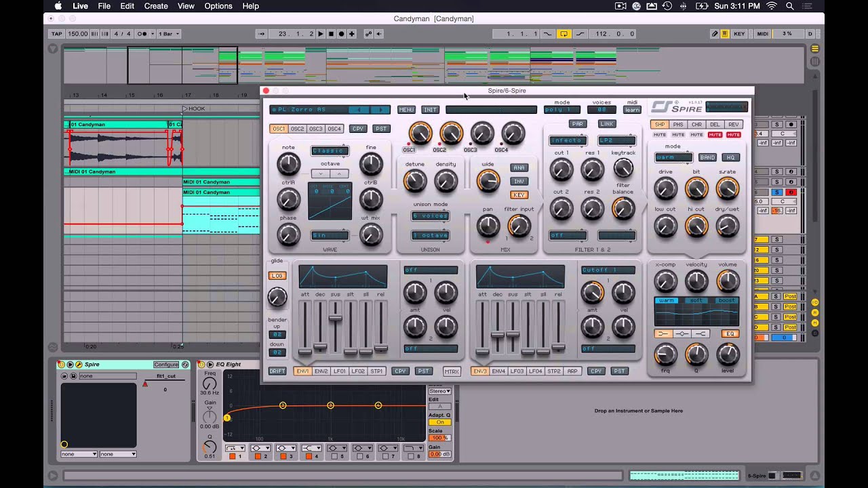The image size is (868, 488).
Task: Click ENV1 sustain fader
Action: pos(335,317)
